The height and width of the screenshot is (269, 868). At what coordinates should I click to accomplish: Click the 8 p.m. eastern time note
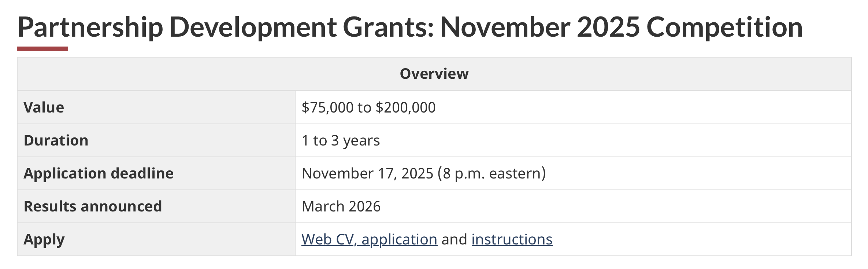(492, 174)
